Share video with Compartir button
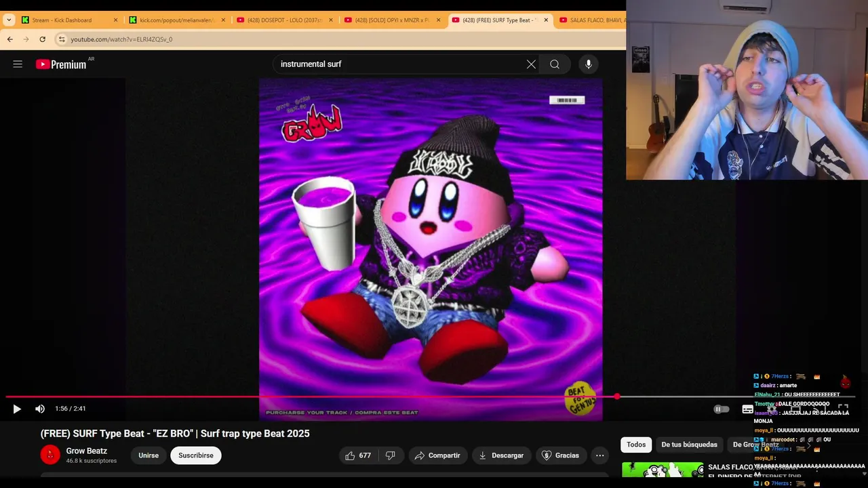This screenshot has width=868, height=488. pyautogui.click(x=437, y=455)
